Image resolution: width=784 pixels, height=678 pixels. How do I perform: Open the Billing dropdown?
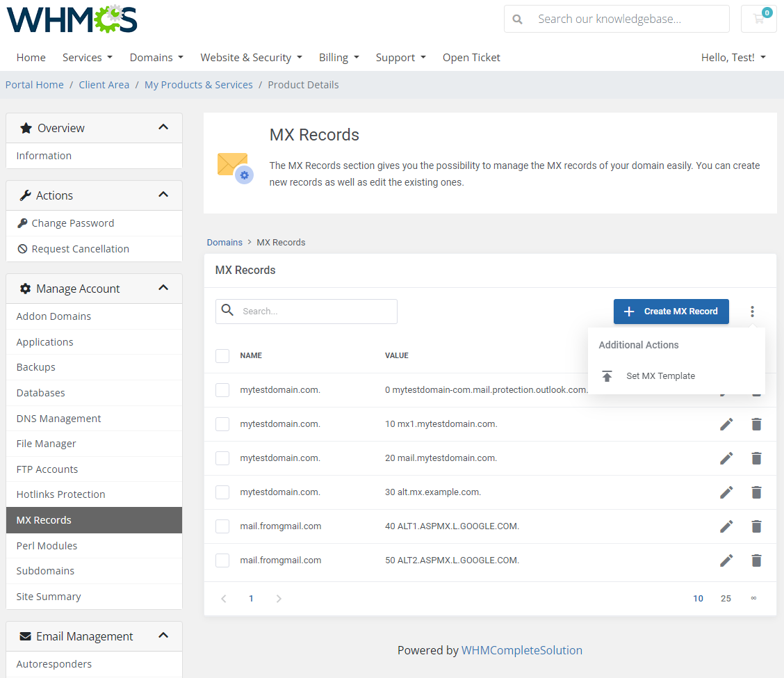338,57
